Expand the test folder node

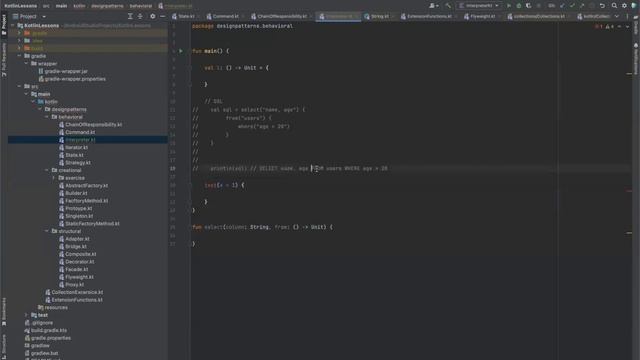(x=27, y=315)
